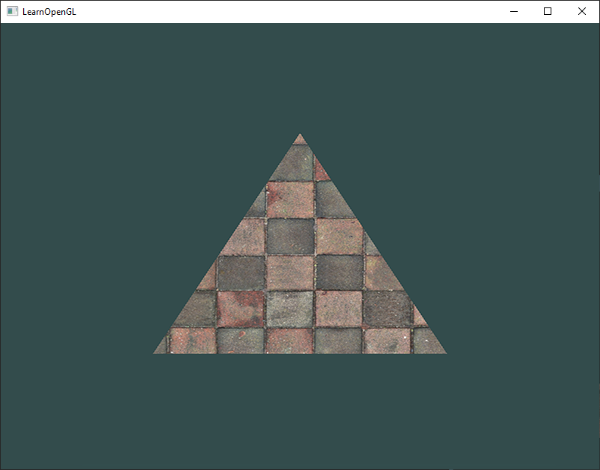The height and width of the screenshot is (470, 600).
Task: Minimize the LearnOpenGL window
Action: [x=514, y=11]
